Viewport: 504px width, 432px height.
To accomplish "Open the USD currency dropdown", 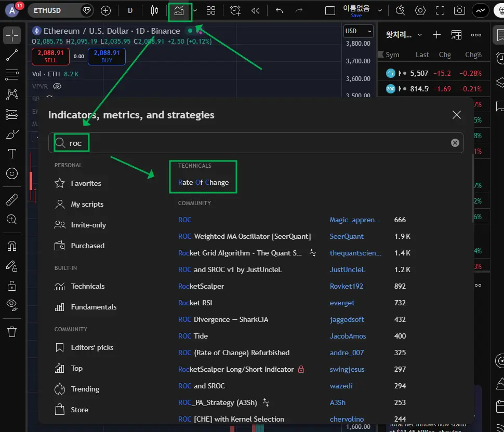I will 359,31.
